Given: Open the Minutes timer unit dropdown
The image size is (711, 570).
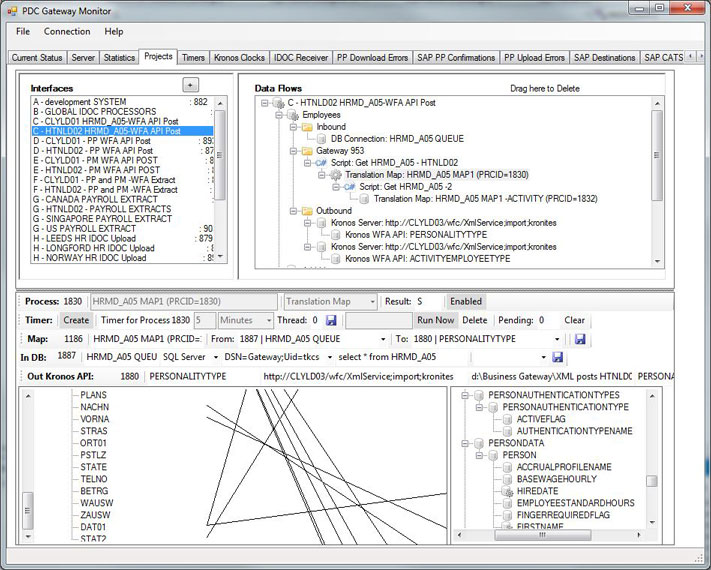Looking at the screenshot, I should coord(267,321).
